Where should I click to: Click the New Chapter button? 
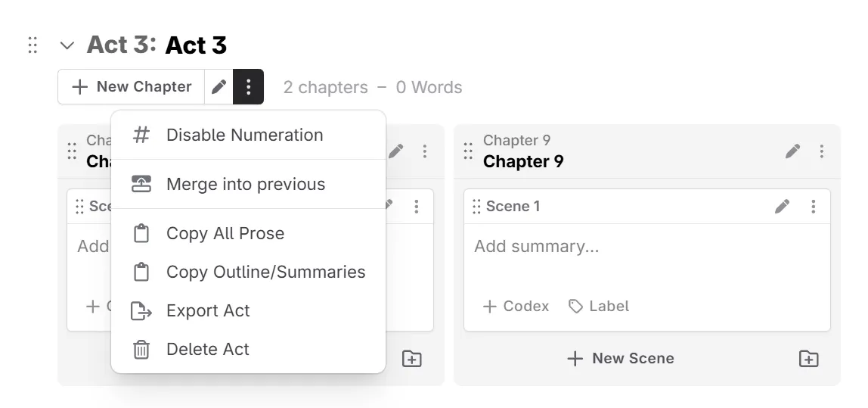(132, 87)
